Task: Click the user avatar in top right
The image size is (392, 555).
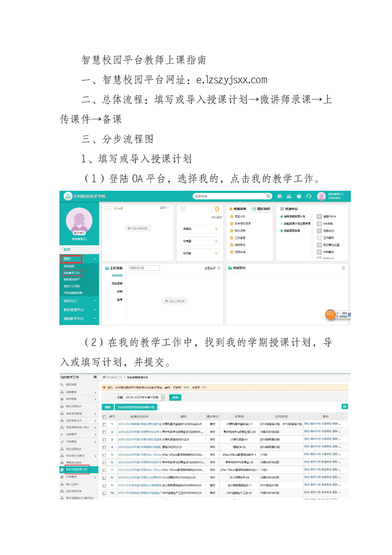Action: click(321, 196)
